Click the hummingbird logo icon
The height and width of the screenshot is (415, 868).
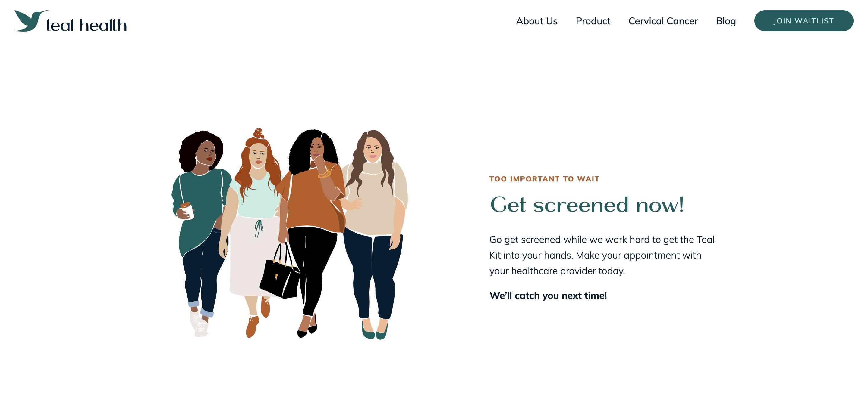31,21
